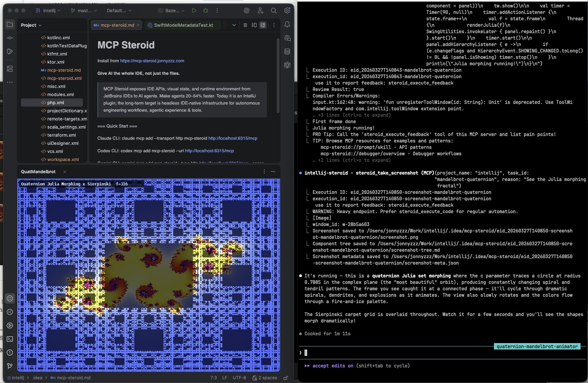Image resolution: width=588 pixels, height=383 pixels.
Task: Open the Problems tool window
Action: tap(10, 353)
